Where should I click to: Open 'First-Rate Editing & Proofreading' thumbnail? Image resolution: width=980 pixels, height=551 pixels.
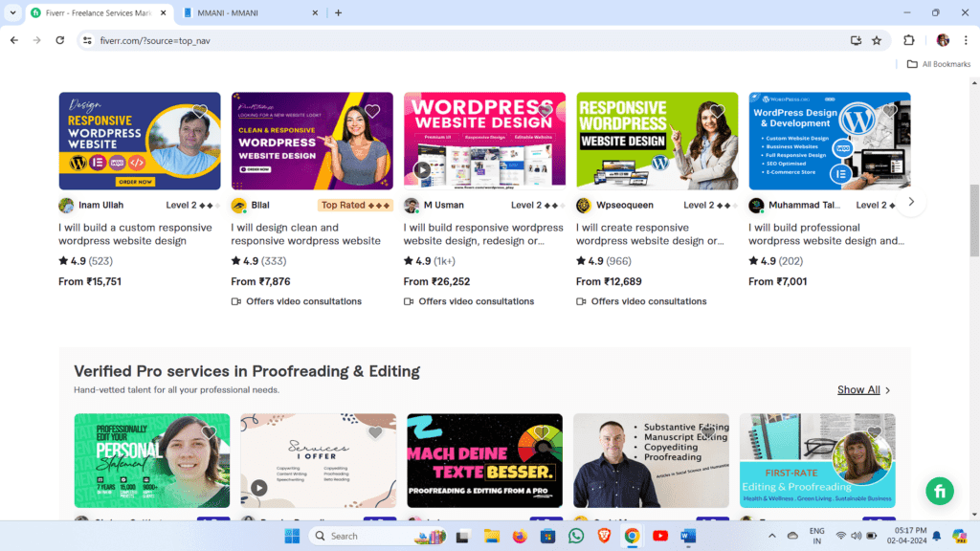click(x=817, y=460)
